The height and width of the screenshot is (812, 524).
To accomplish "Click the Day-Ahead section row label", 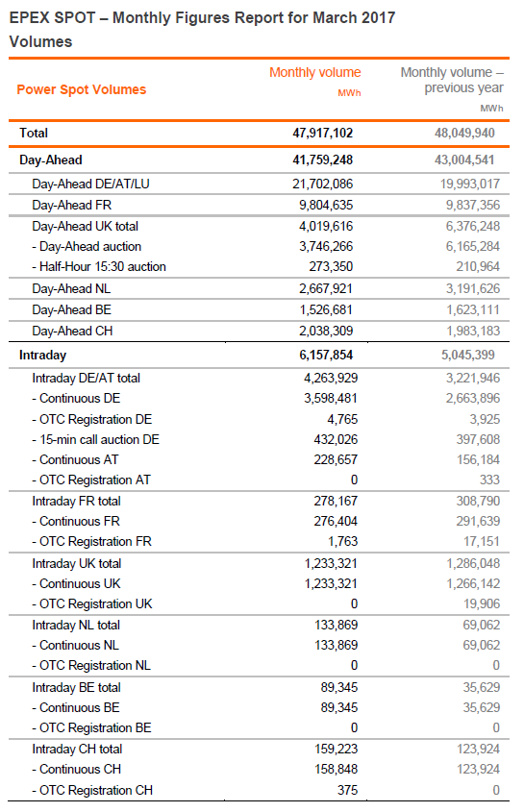I will [x=50, y=160].
